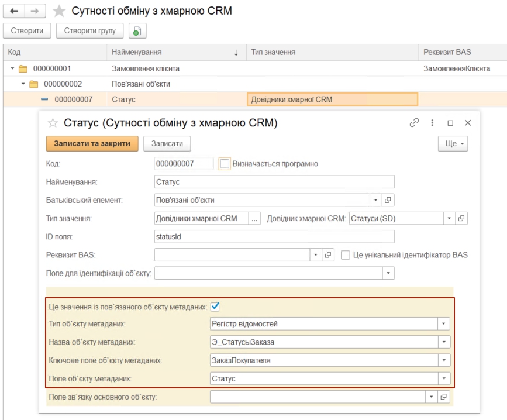Open the Назва об'єкту метаданих dropdown
Viewport: 507px width, 420px height.
(x=443, y=342)
